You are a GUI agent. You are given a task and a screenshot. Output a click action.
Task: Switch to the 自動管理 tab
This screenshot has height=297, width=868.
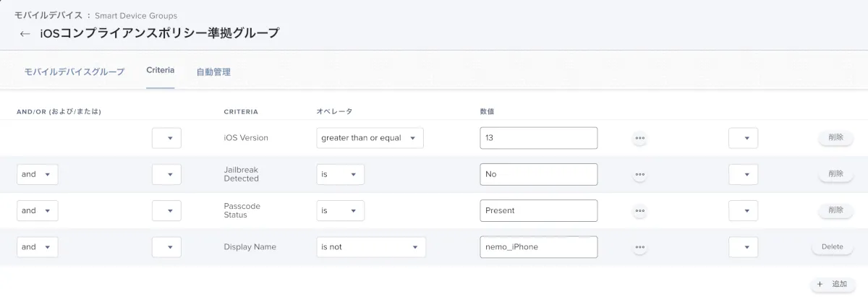point(213,72)
